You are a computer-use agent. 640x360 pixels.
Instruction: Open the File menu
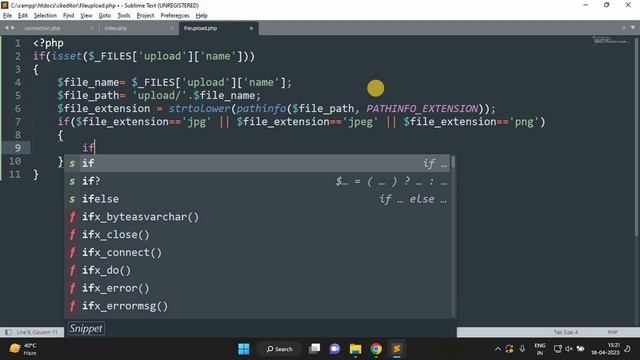coord(7,16)
